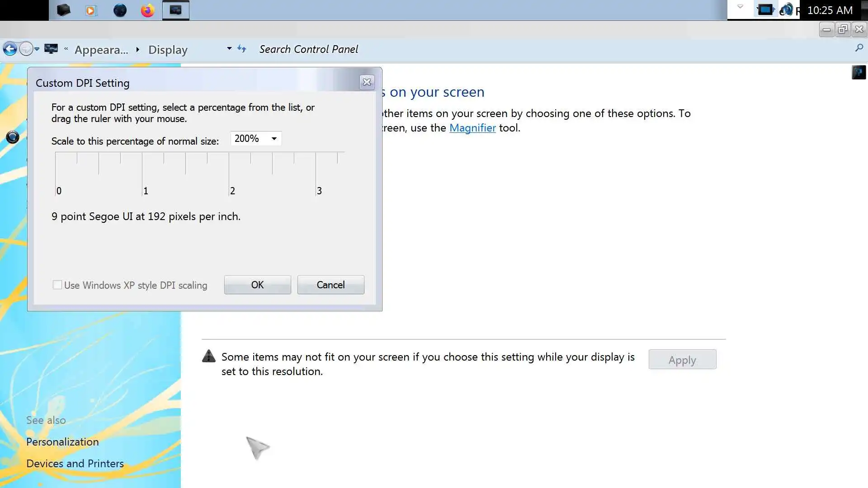The width and height of the screenshot is (868, 488).
Task: Open the Help question mark icon
Action: click(859, 72)
